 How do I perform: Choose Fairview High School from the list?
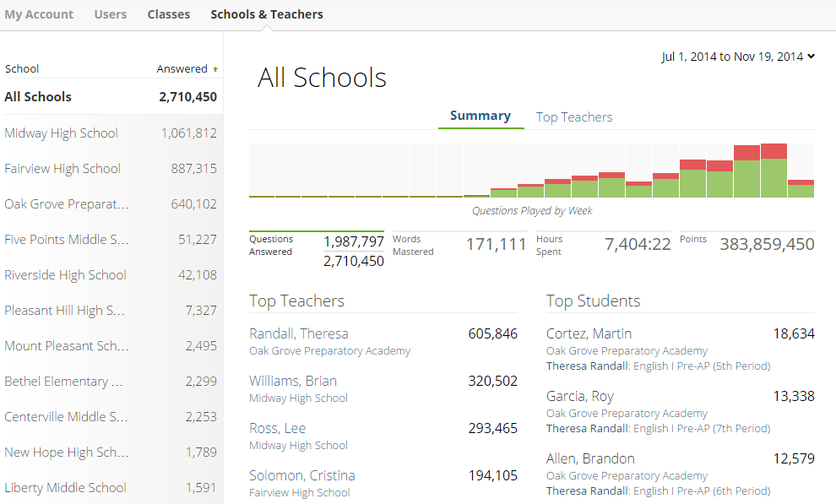[62, 169]
